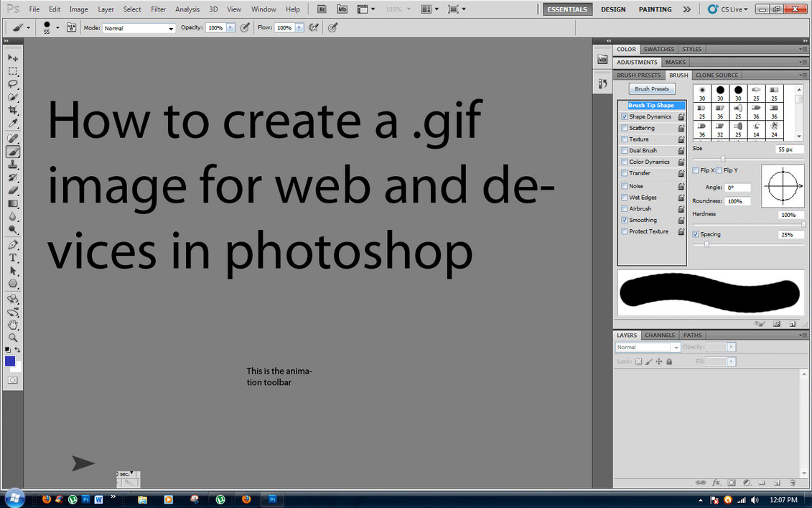Enable the Dual Brush checkbox
The width and height of the screenshot is (812, 508).
point(625,150)
